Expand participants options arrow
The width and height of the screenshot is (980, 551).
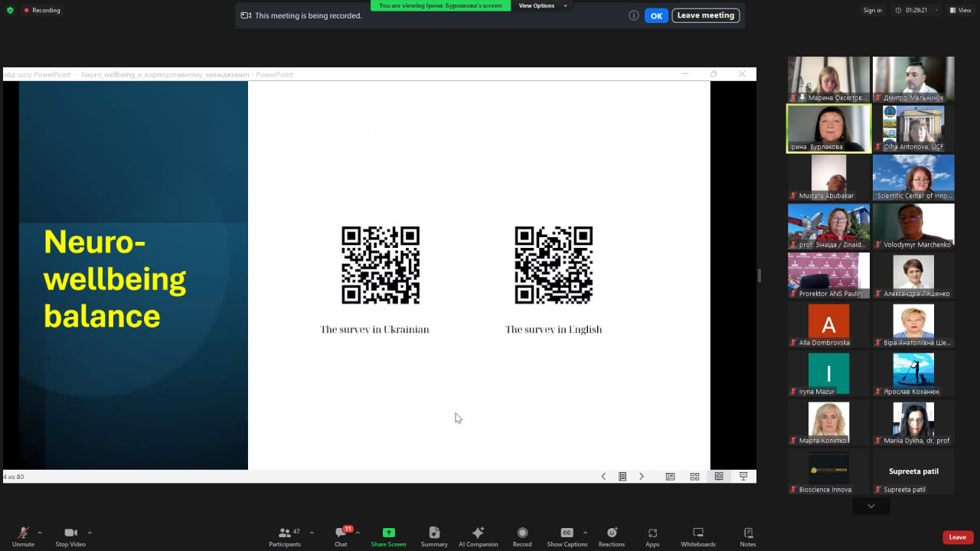pos(312,533)
